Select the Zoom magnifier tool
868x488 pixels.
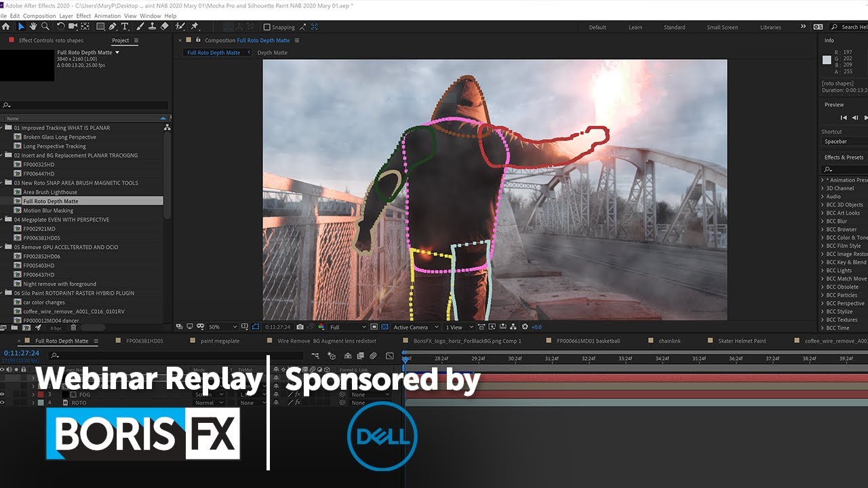tap(45, 26)
